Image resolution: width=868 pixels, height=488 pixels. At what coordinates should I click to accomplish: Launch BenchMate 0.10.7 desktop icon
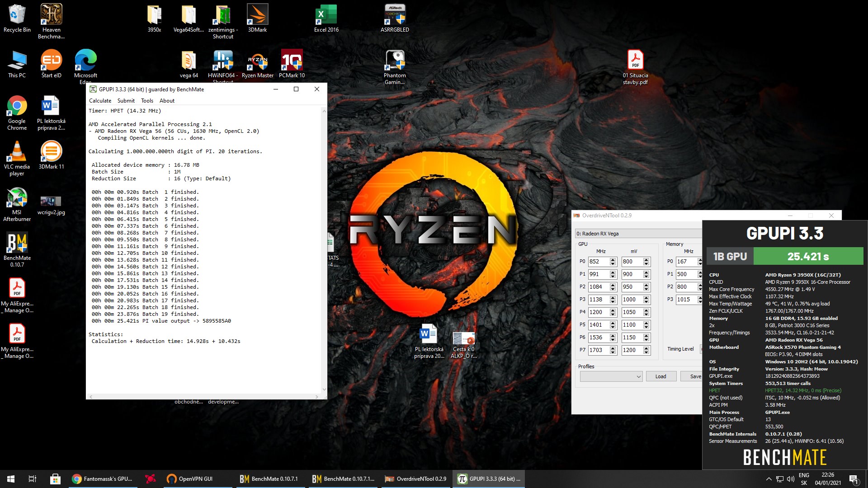[x=17, y=249]
